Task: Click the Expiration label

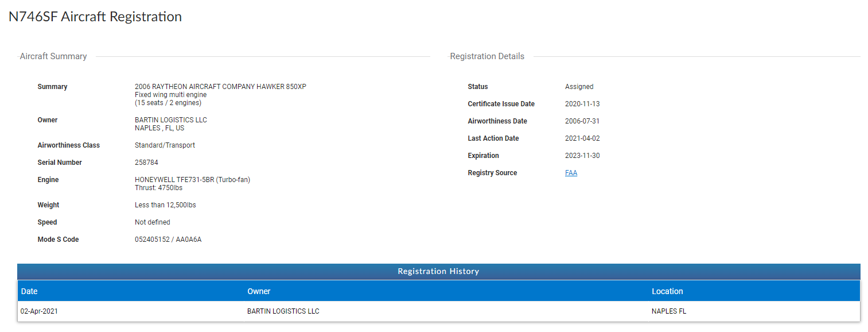Action: pyautogui.click(x=484, y=156)
